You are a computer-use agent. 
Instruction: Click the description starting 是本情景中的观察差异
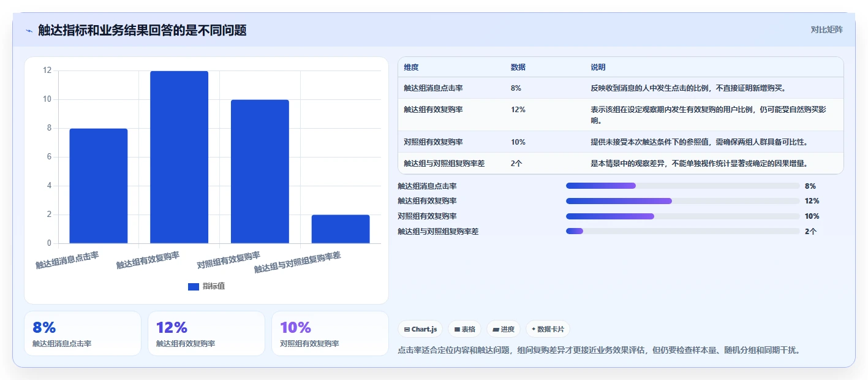(699, 164)
